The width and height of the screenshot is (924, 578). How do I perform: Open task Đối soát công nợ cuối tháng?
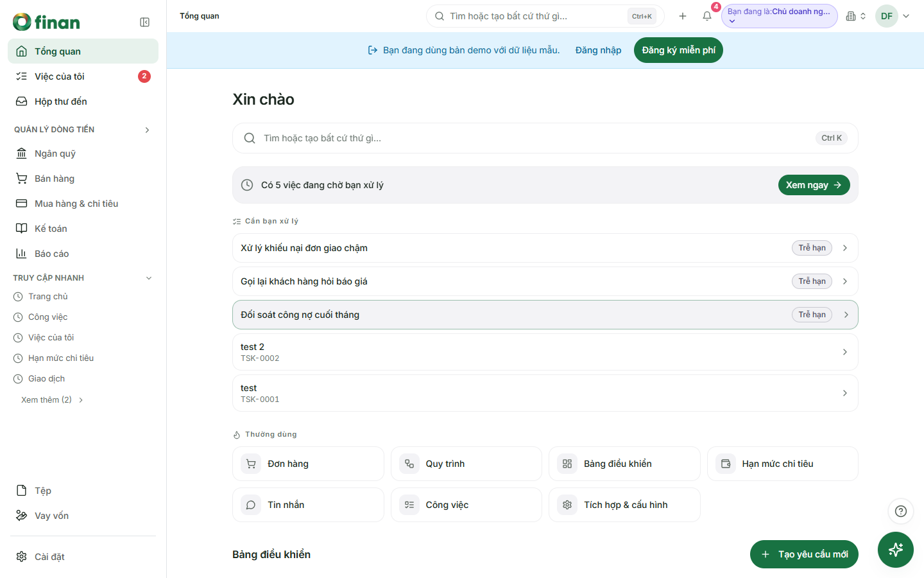[x=545, y=315]
